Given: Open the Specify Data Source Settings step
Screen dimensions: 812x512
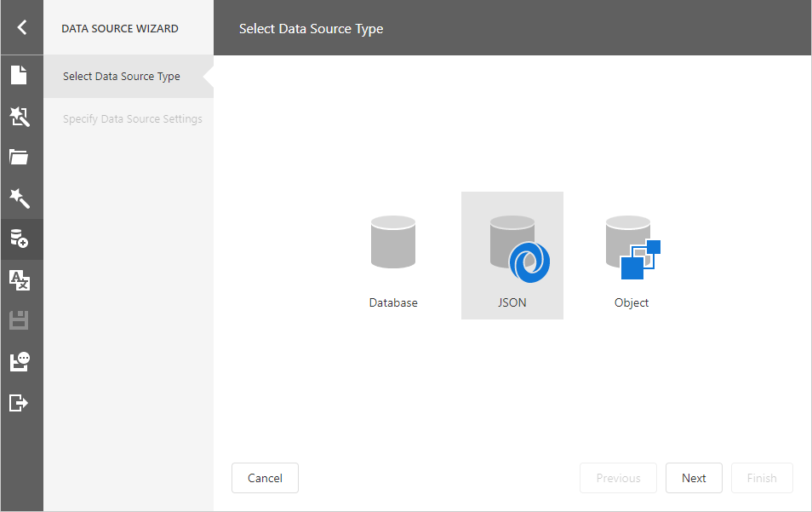Looking at the screenshot, I should [x=132, y=118].
